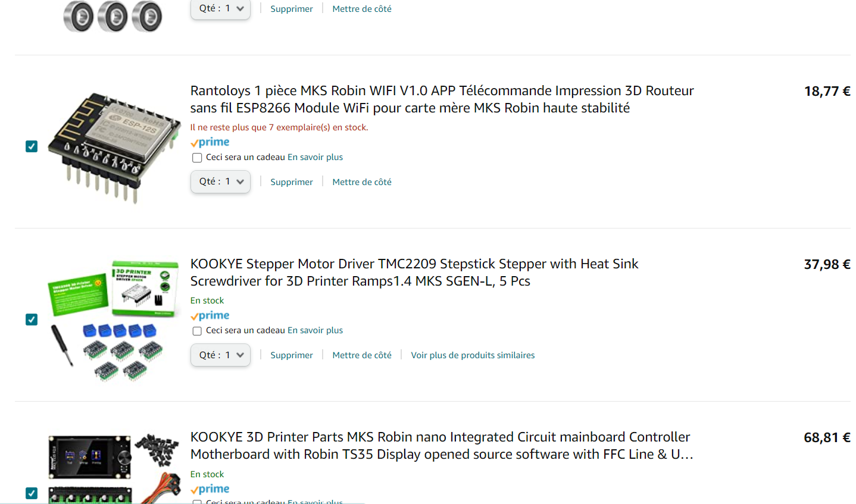Viewport: 856px width, 504px height.
Task: Uncheck the Rantoloys MKS Robin WIFI item selection
Action: 32,146
